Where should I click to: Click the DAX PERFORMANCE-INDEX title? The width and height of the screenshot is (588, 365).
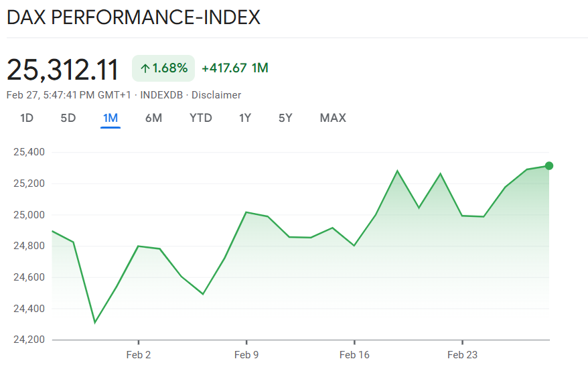pyautogui.click(x=133, y=18)
